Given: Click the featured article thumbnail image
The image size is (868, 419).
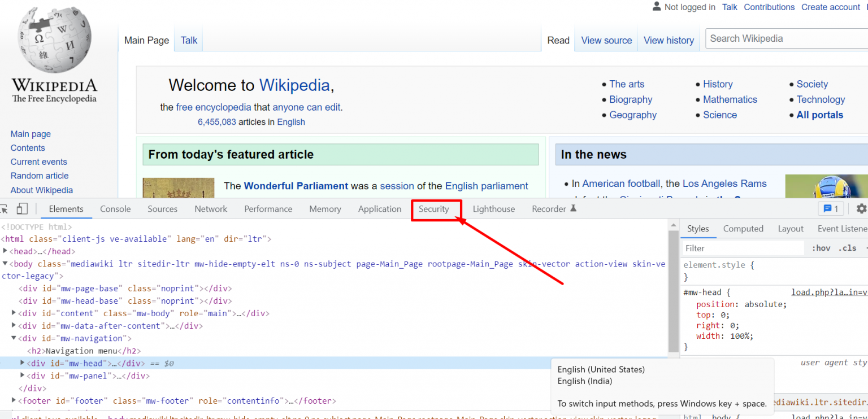Looking at the screenshot, I should point(179,188).
